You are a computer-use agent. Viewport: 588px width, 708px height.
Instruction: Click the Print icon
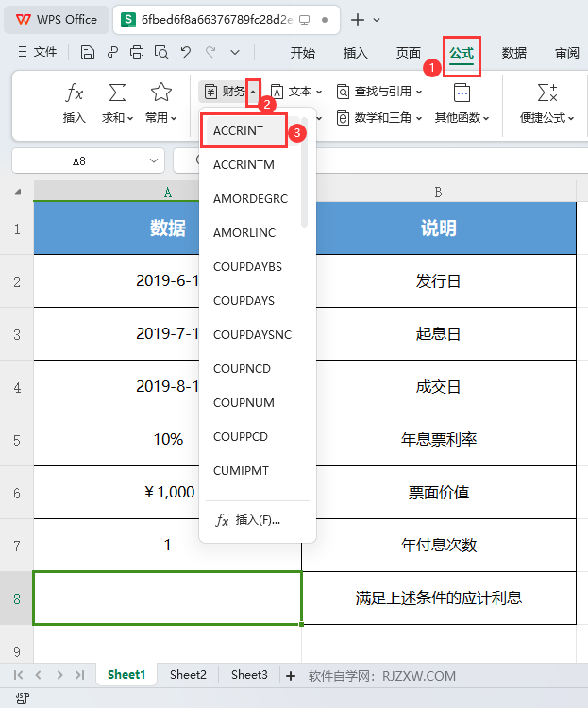(x=137, y=52)
